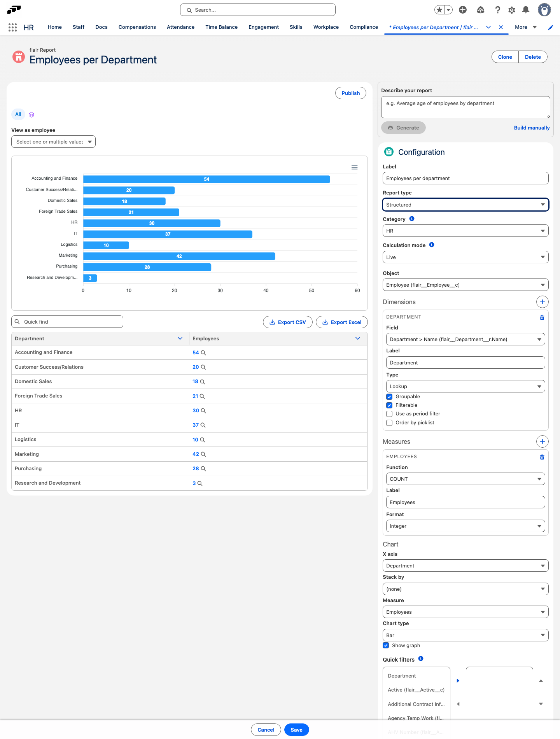Open the Function COUNT dropdown
Image resolution: width=560 pixels, height=739 pixels.
[x=465, y=479]
